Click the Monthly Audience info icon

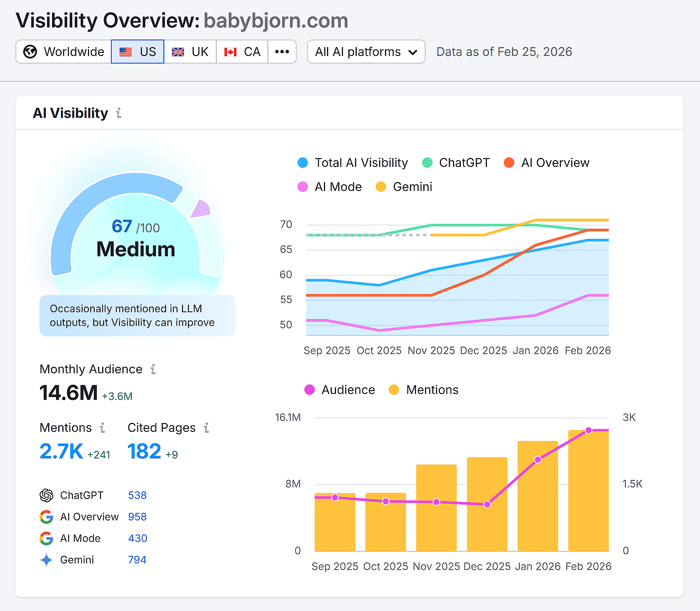[153, 369]
